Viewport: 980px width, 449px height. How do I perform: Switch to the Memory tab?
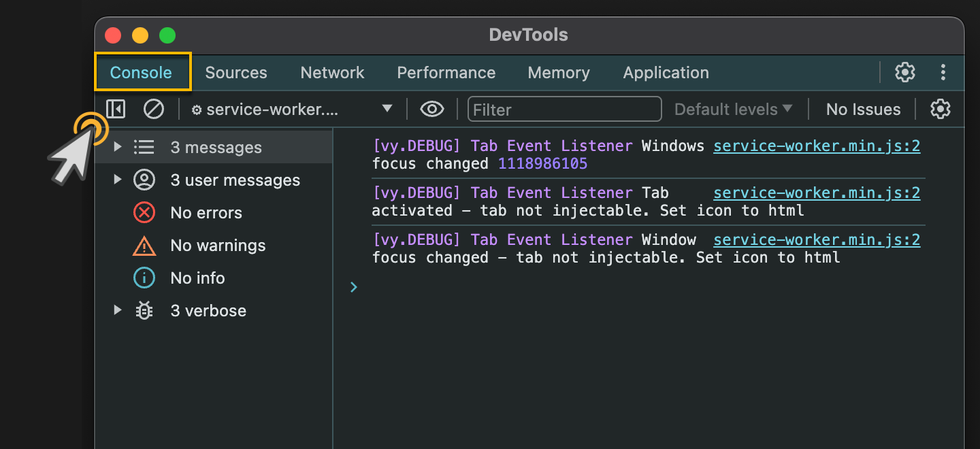point(559,72)
